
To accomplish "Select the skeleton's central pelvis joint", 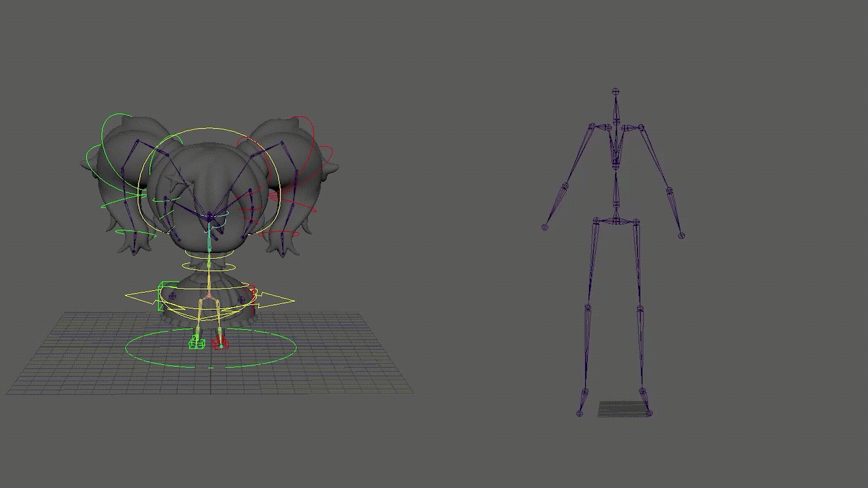I will pos(617,221).
